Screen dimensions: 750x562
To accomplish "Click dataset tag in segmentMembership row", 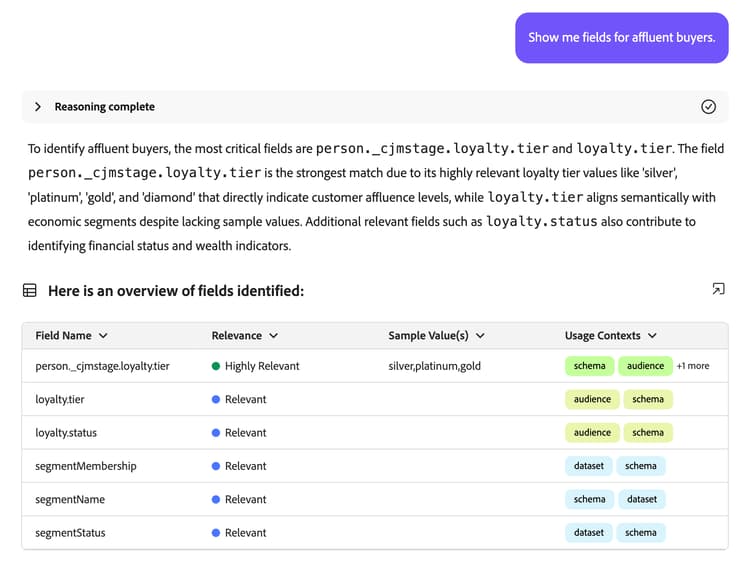I will (589, 466).
